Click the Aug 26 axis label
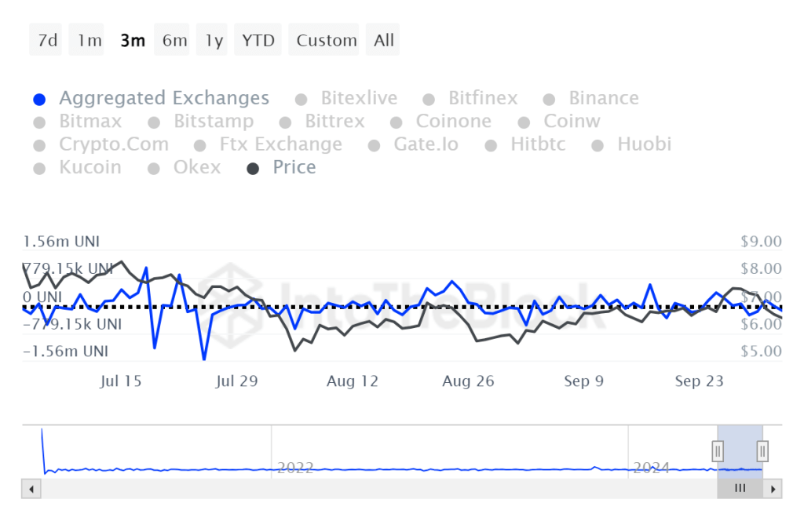Viewport: 804px width, 532px height. (x=468, y=381)
